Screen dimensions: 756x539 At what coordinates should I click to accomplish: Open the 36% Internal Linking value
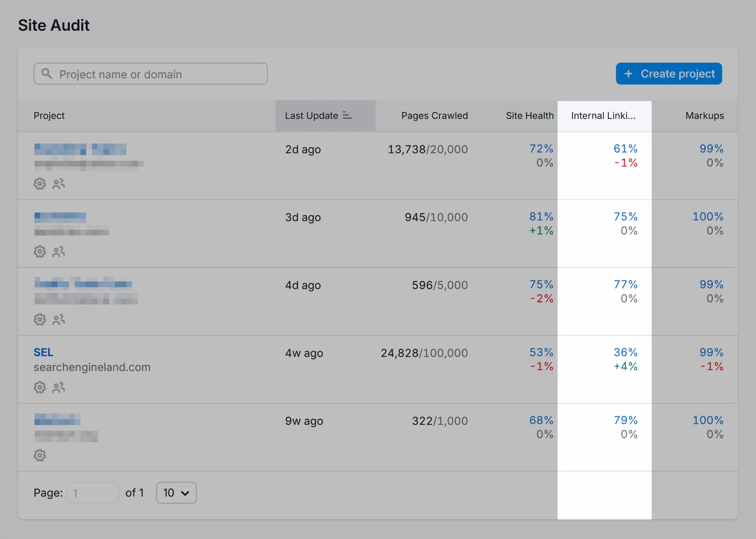point(626,352)
